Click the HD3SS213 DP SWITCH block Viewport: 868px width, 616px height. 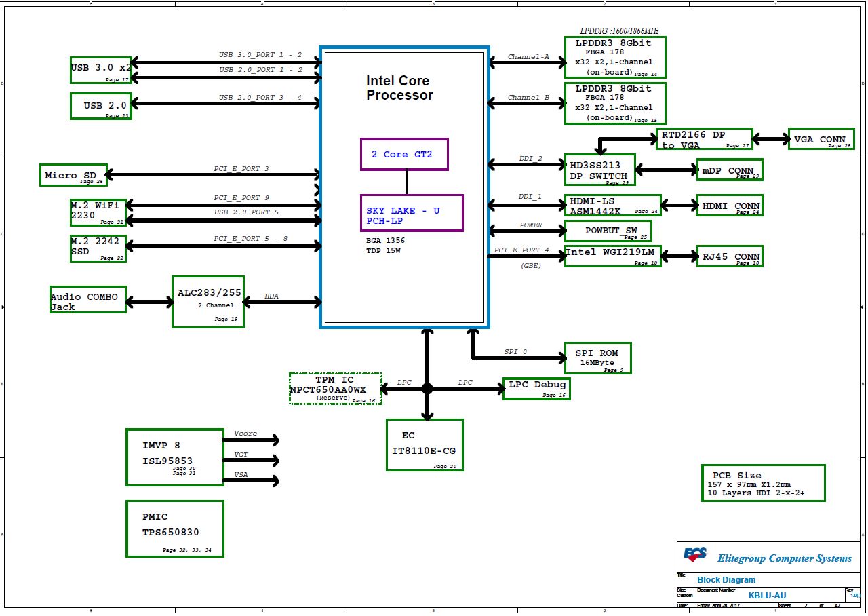(x=599, y=170)
